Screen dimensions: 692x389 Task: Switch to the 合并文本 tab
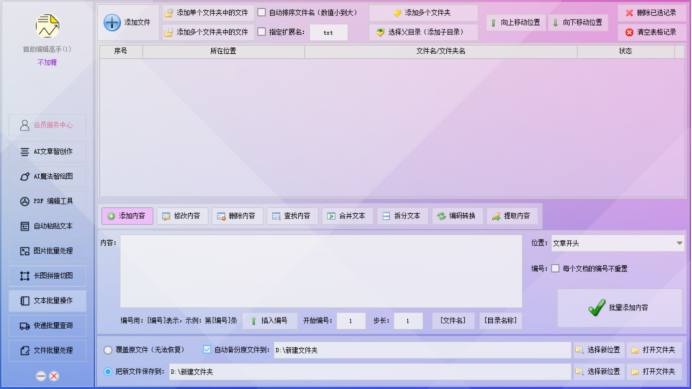click(347, 216)
